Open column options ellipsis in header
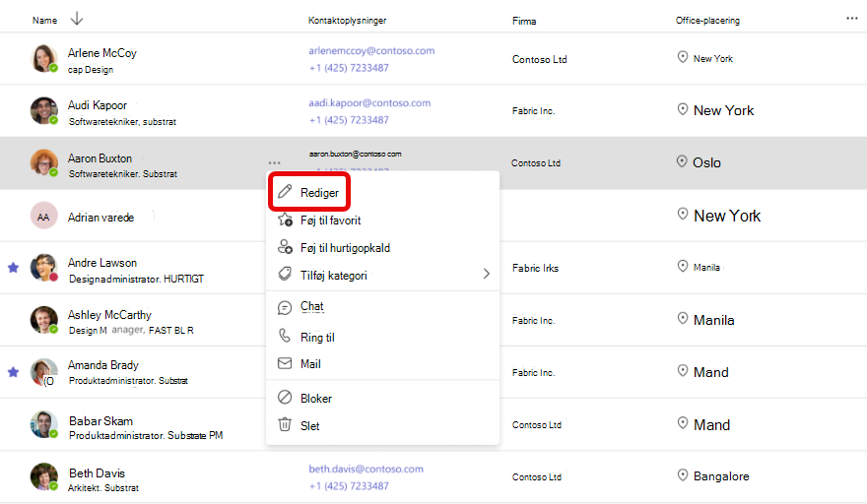This screenshot has width=867, height=504. click(851, 19)
